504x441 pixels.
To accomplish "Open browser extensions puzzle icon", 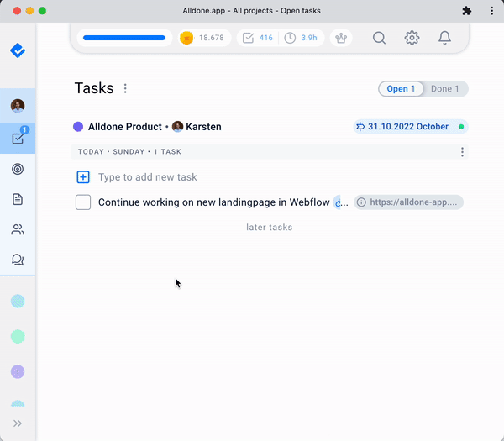I will click(x=467, y=11).
